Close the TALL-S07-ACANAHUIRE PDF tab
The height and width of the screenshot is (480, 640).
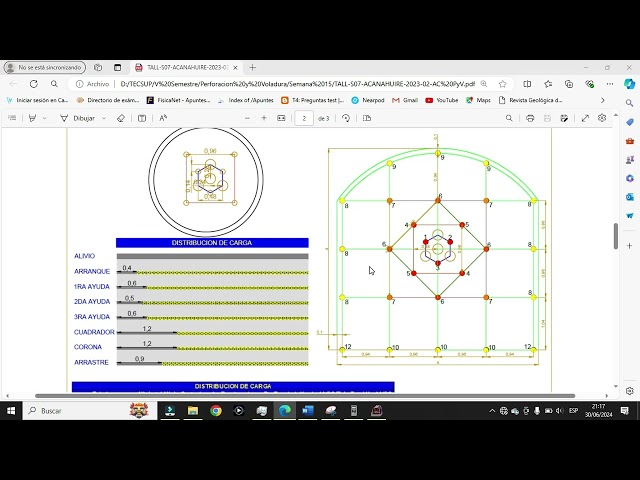(x=236, y=67)
